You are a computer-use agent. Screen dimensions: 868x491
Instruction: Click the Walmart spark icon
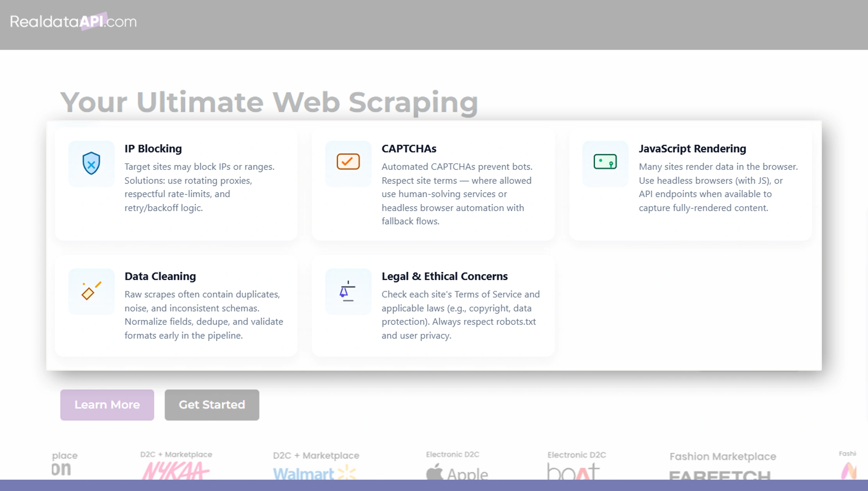[x=347, y=473]
